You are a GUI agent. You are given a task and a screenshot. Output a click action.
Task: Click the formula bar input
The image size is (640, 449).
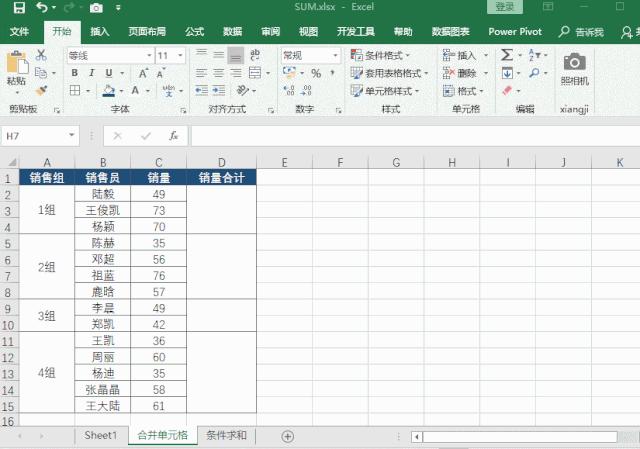(416, 136)
